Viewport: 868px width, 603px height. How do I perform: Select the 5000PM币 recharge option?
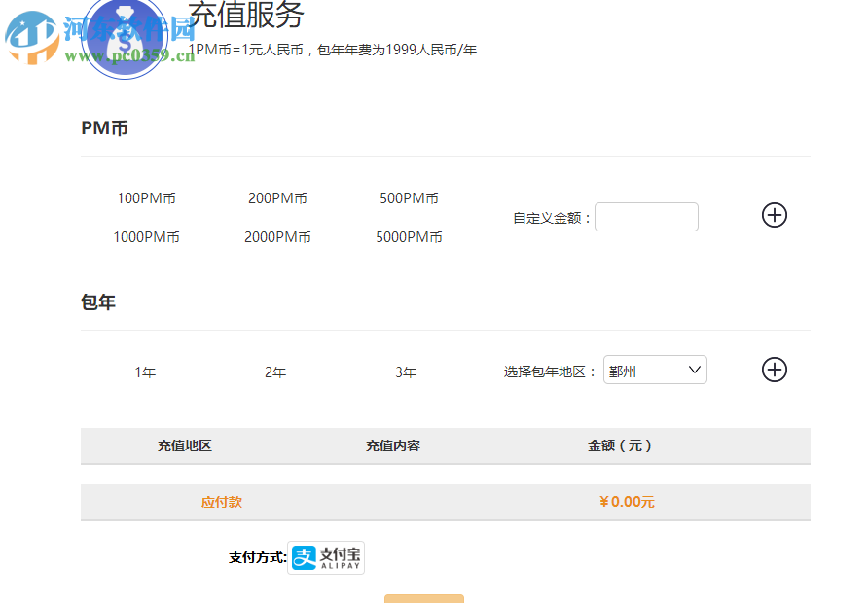[x=409, y=236]
